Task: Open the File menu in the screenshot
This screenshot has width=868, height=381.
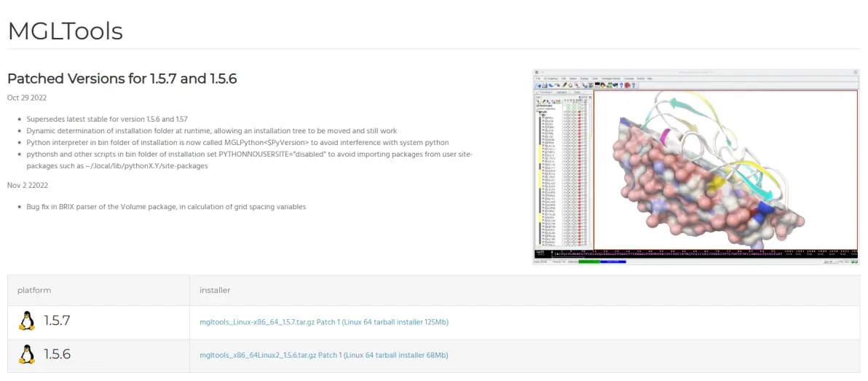Action: pos(537,78)
